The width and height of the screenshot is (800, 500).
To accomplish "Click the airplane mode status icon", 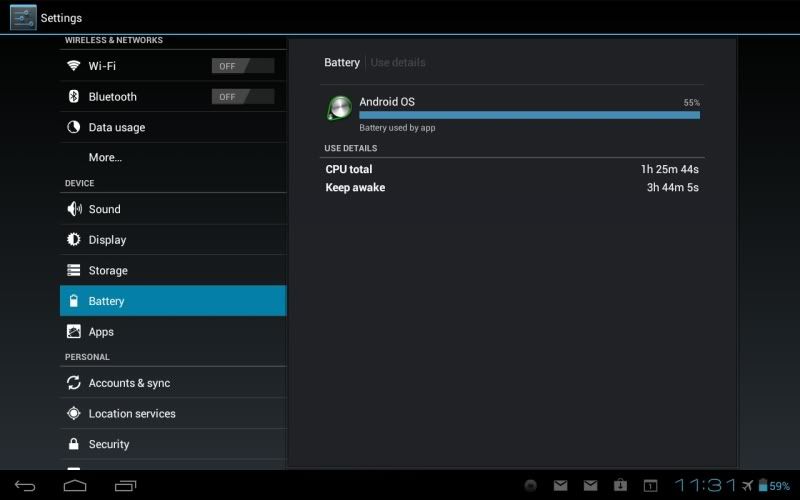I will click(x=747, y=485).
